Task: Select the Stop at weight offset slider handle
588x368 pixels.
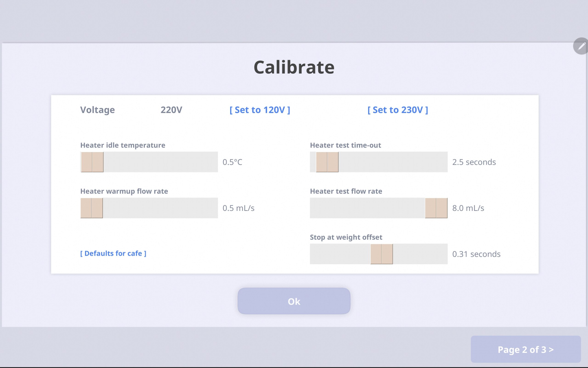Action: [x=381, y=254]
